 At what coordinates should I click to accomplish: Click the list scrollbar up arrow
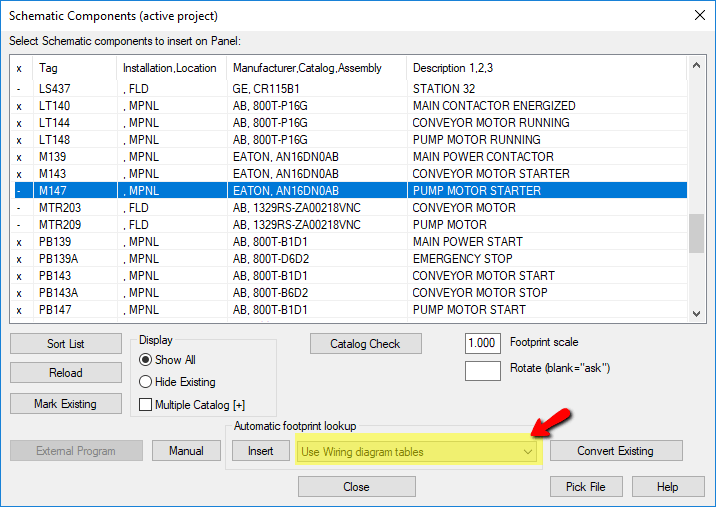[696, 66]
